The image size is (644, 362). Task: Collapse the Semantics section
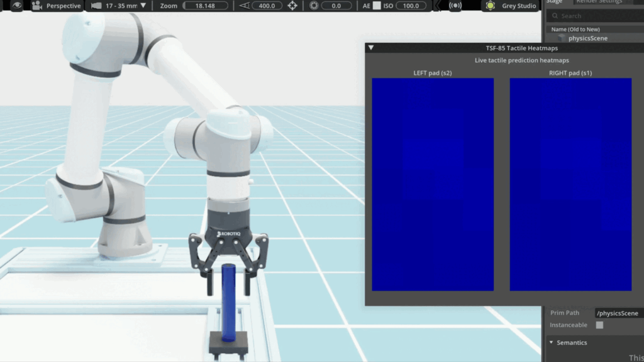click(551, 343)
